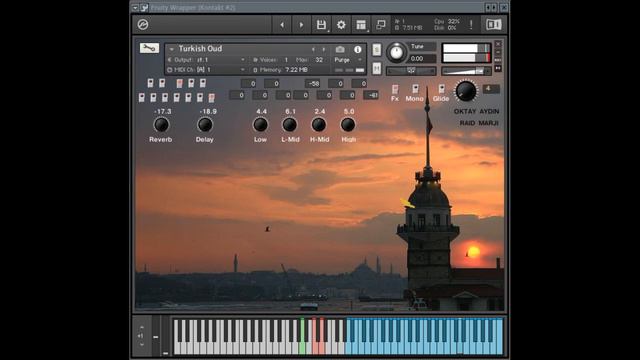Toggle first switch in upper five-switch row
This screenshot has height=360, width=640.
tap(150, 83)
